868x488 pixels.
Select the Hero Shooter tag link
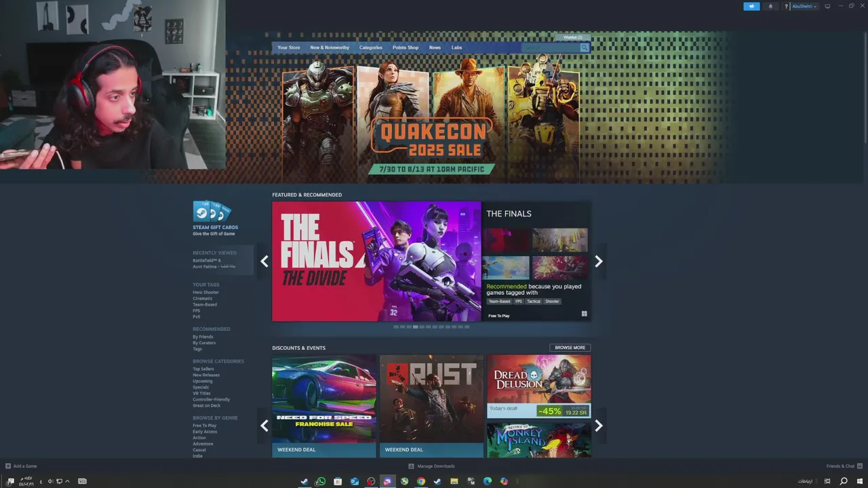point(205,292)
